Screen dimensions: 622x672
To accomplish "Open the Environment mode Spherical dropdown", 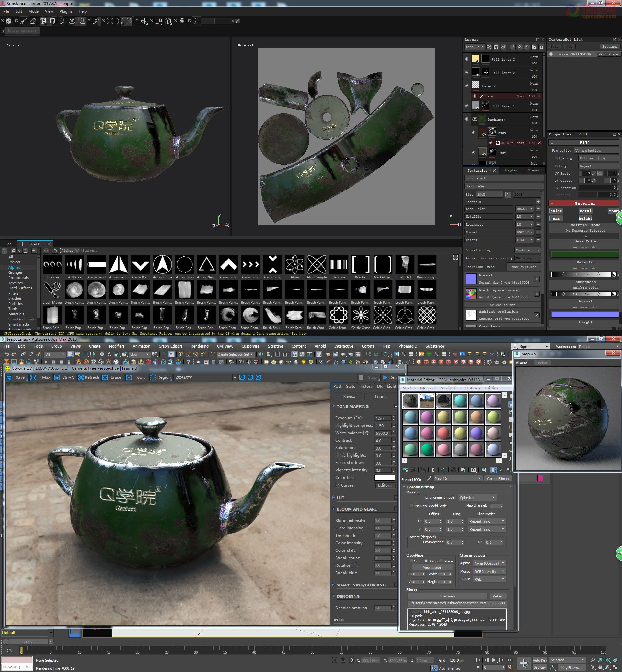I will click(477, 498).
